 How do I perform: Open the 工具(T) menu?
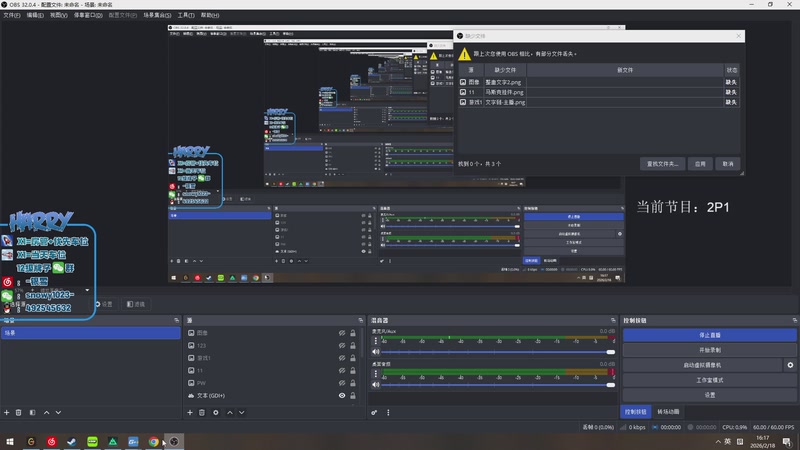186,15
